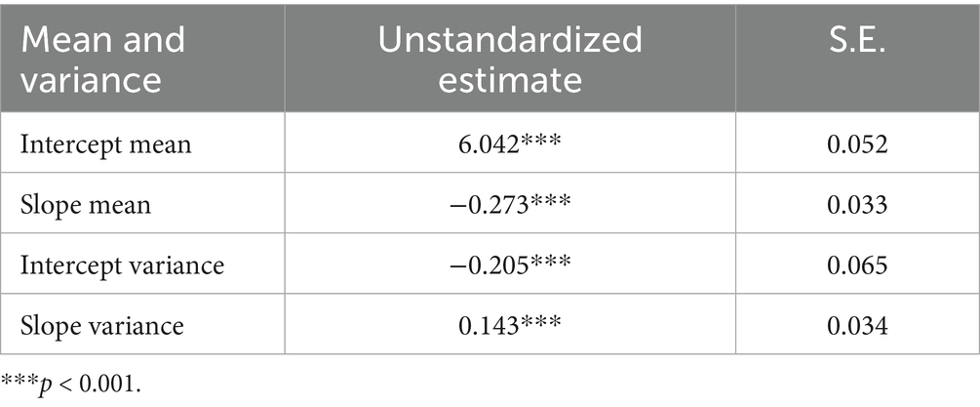Click the 0.033 standard error value

click(857, 205)
